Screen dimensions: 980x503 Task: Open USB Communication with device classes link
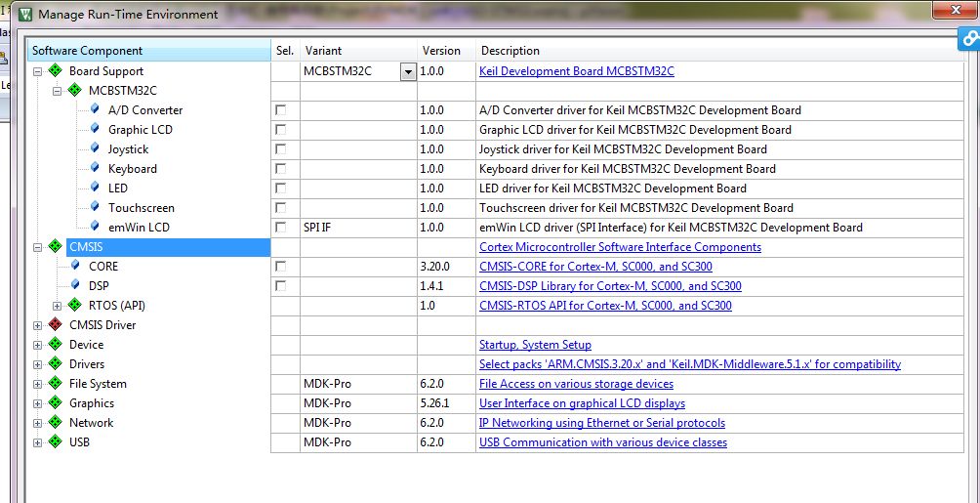click(x=603, y=442)
